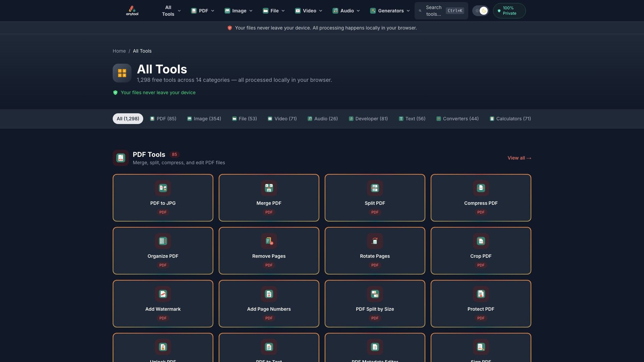The height and width of the screenshot is (362, 644).
Task: Click the 100% Private badge button
Action: coord(509,11)
